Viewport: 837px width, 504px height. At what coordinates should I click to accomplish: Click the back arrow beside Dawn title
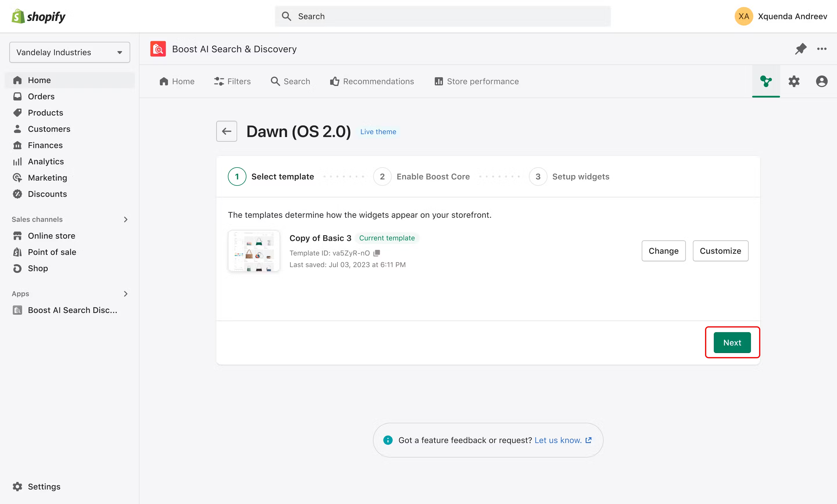227,131
